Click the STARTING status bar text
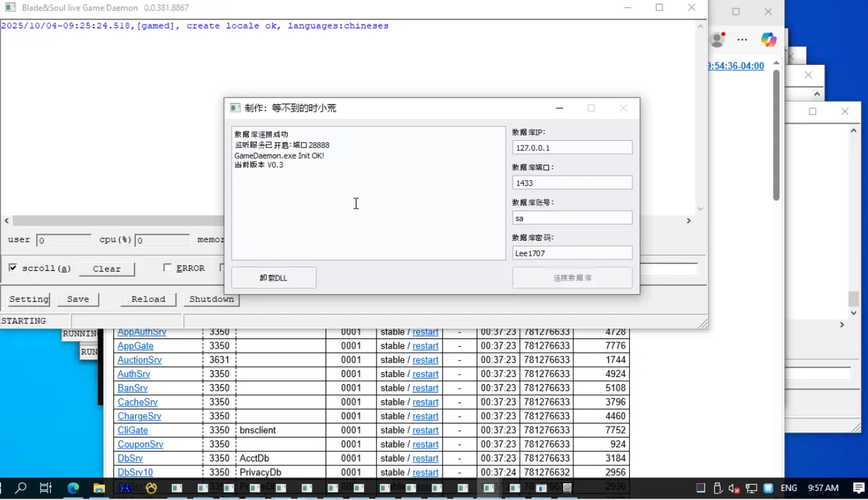The width and height of the screenshot is (868, 500). pyautogui.click(x=24, y=320)
